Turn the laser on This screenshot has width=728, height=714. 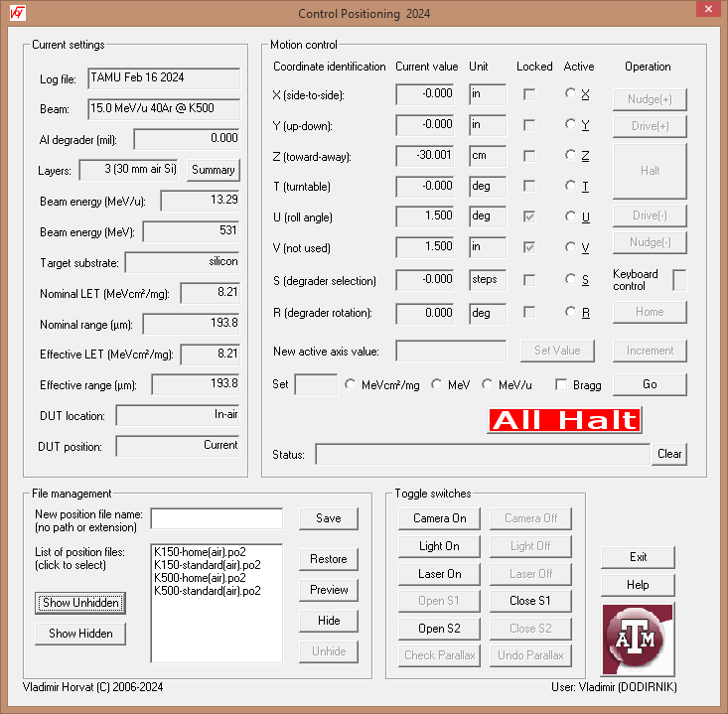point(439,574)
